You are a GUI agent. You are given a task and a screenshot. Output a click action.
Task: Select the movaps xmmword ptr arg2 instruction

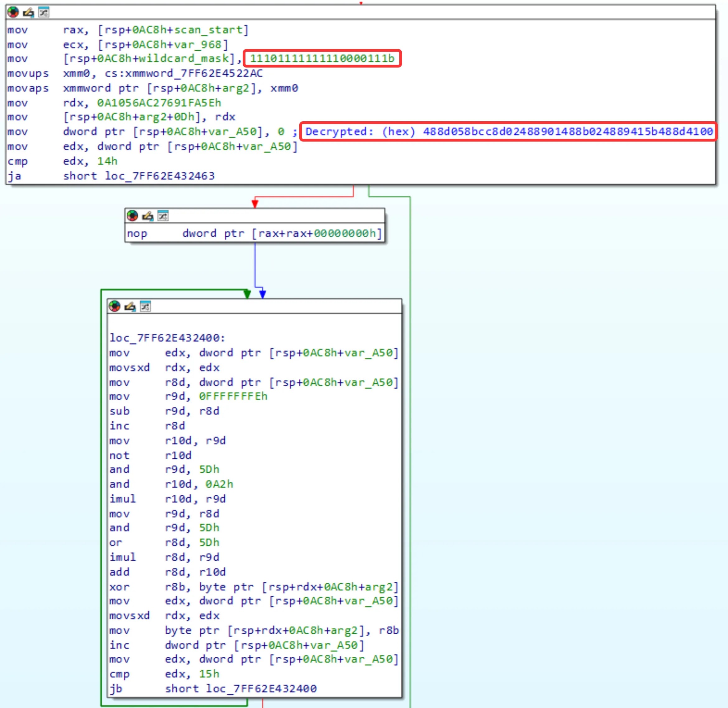(152, 88)
